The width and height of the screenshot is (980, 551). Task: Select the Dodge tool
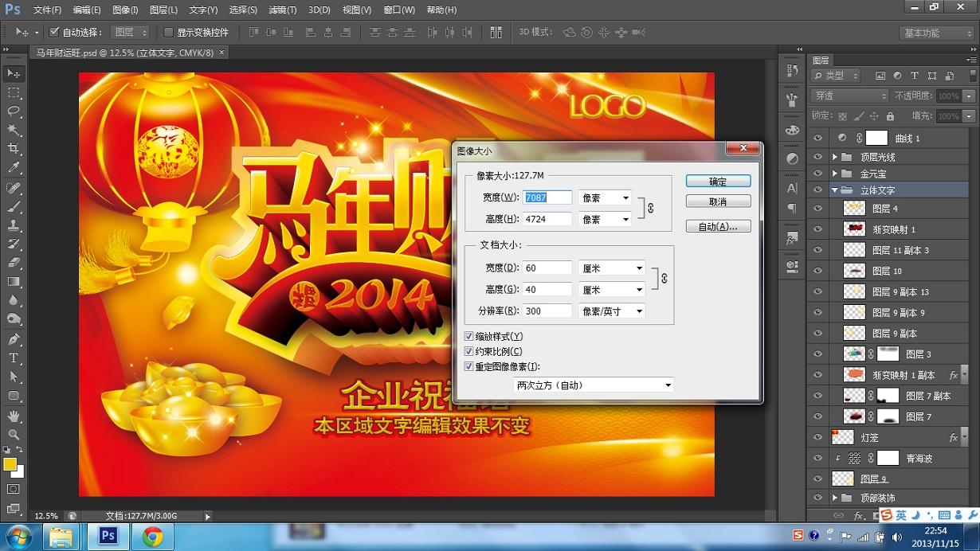(x=14, y=319)
